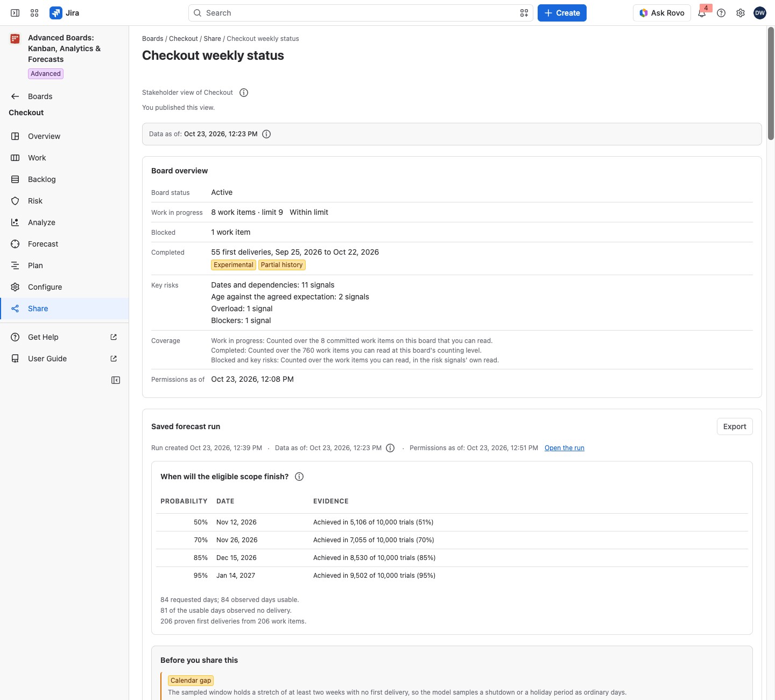Open the Backlog section
775x700 pixels.
pyautogui.click(x=65, y=179)
